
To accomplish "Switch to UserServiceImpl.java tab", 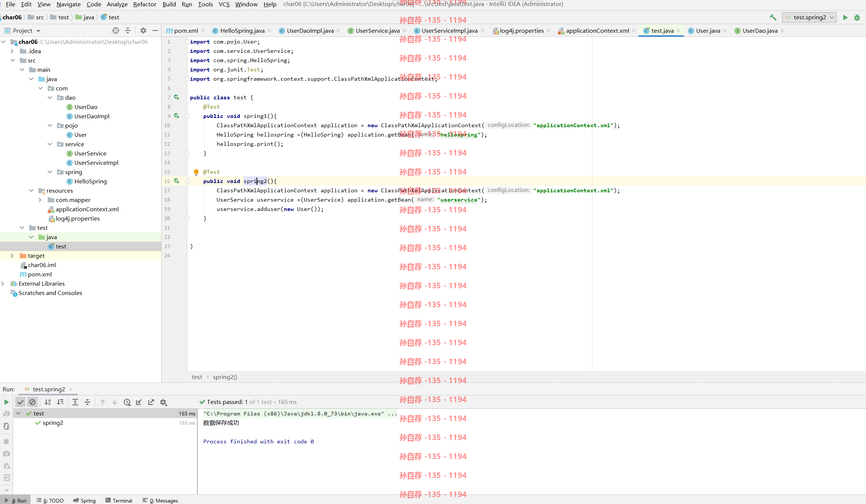I will tap(449, 31).
